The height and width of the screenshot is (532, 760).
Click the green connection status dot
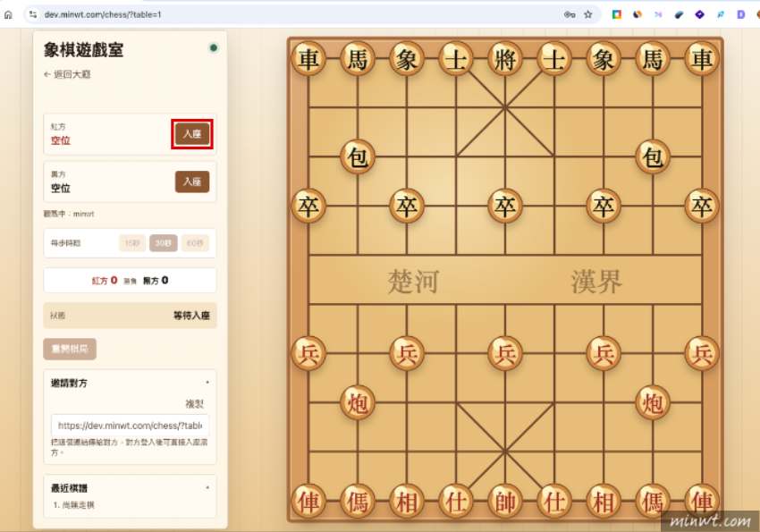coord(214,47)
